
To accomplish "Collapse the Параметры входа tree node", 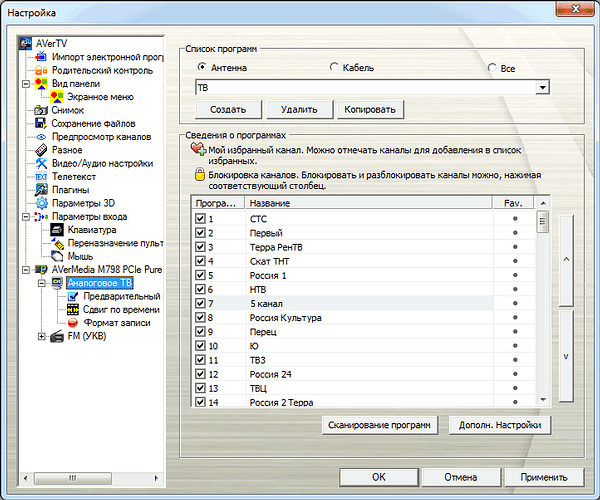I will click(x=26, y=217).
